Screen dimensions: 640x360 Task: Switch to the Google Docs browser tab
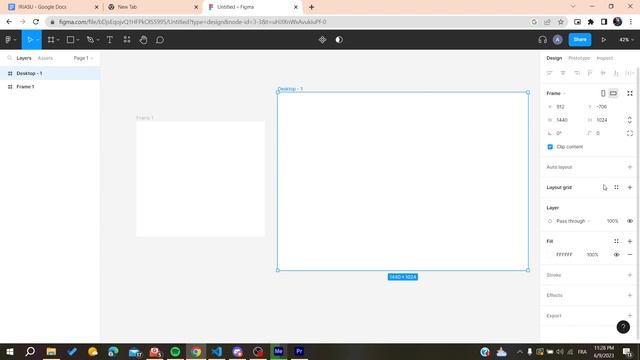point(53,7)
